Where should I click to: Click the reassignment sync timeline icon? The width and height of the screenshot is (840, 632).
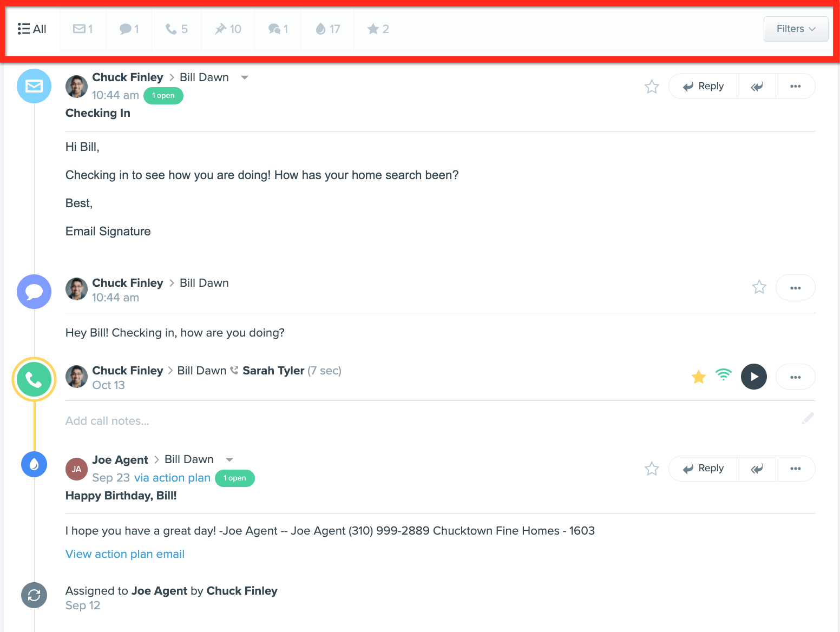34,595
